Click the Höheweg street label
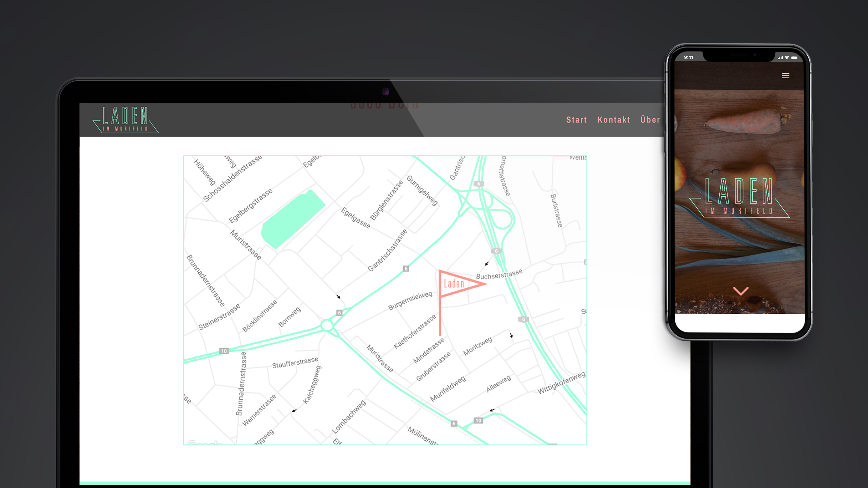 tap(205, 172)
